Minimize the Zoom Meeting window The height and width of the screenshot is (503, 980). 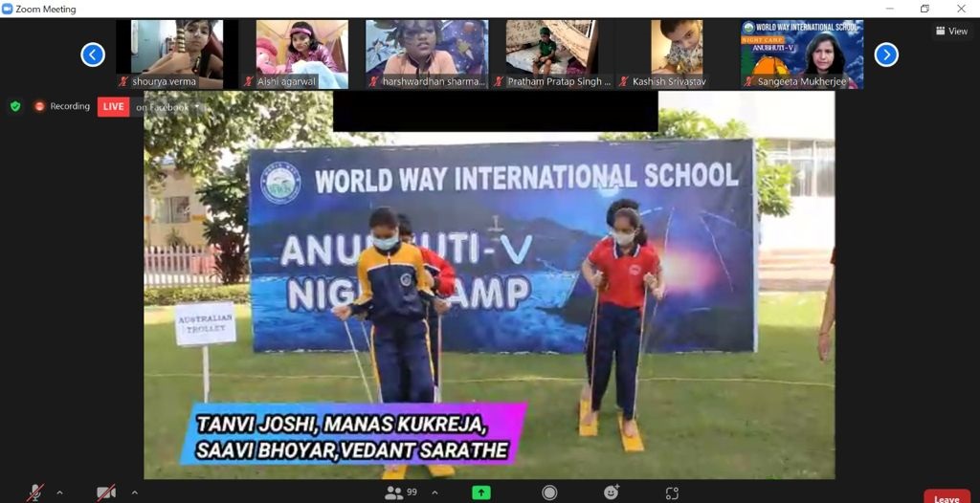[x=889, y=9]
